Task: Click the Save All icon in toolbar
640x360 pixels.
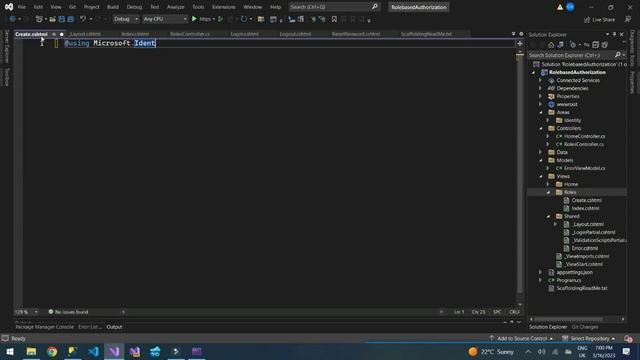Action: point(71,19)
